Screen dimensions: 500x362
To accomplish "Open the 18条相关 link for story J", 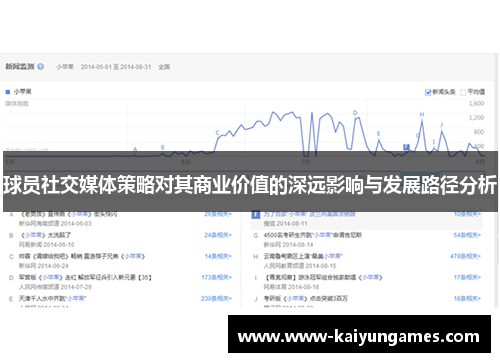I will (467, 299).
